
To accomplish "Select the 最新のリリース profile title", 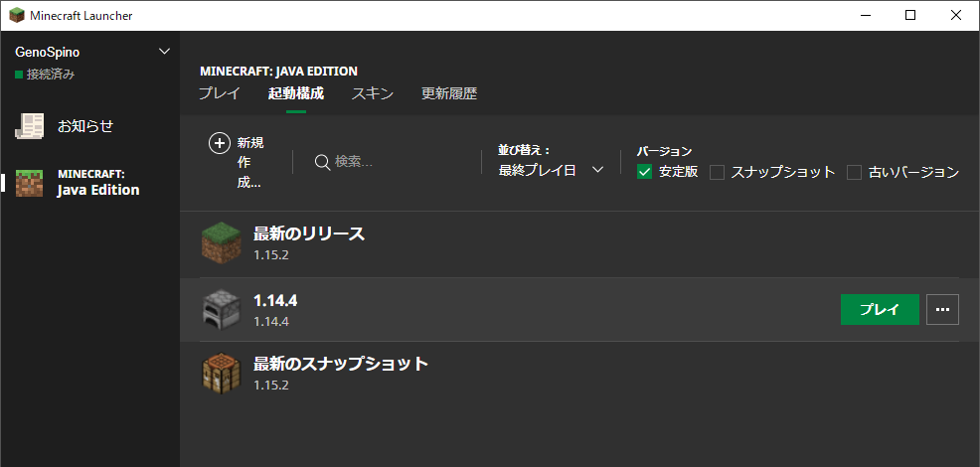I will coord(309,234).
